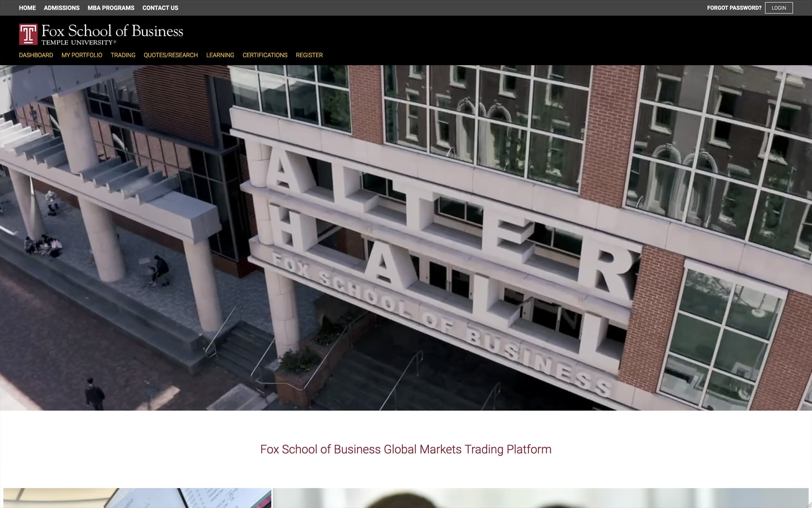This screenshot has width=812, height=508.
Task: Go to ADMISSIONS in the top bar
Action: pyautogui.click(x=62, y=8)
